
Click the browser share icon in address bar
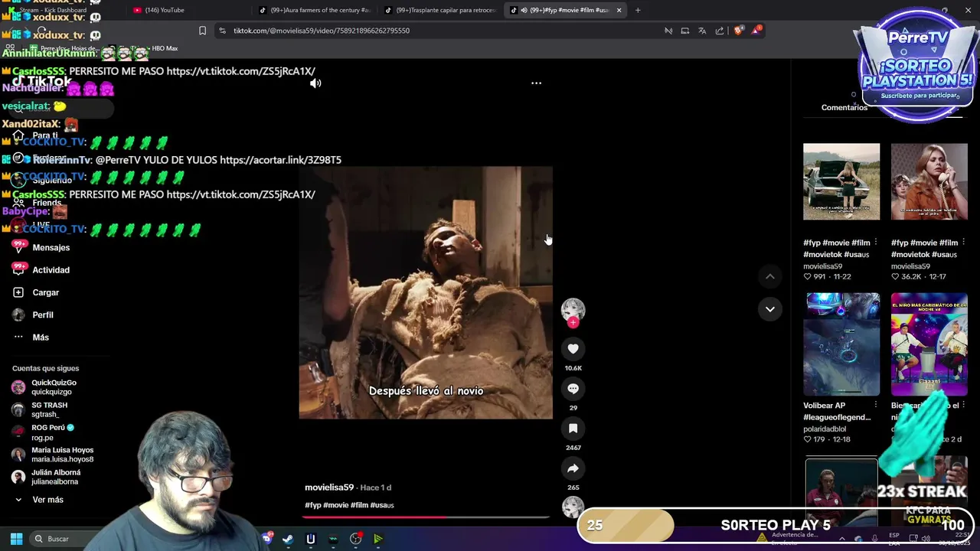tap(720, 31)
